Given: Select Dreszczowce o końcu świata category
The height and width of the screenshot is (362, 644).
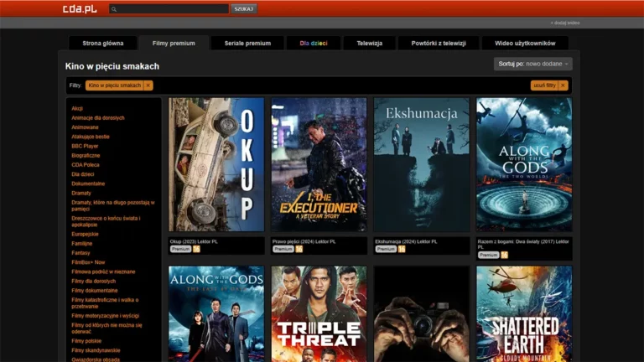Looking at the screenshot, I should coord(106,221).
